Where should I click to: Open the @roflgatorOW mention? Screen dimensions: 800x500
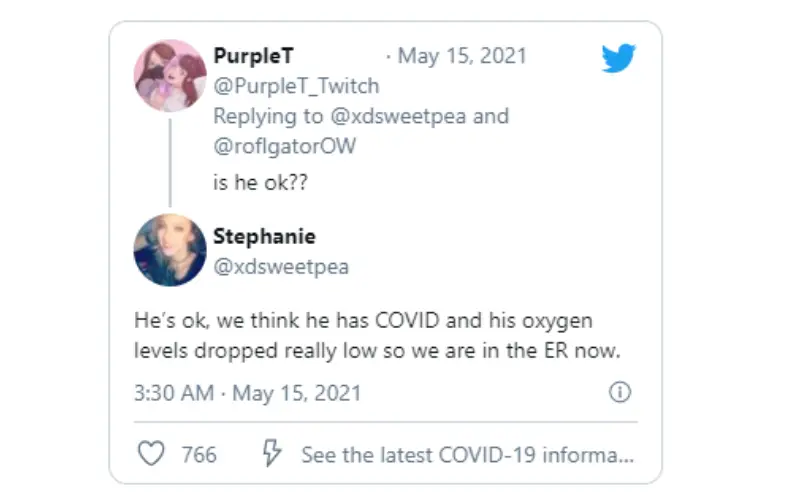(x=285, y=146)
